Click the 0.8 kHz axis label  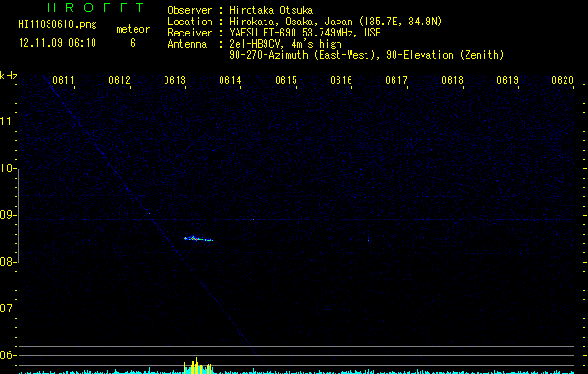tap(8, 262)
